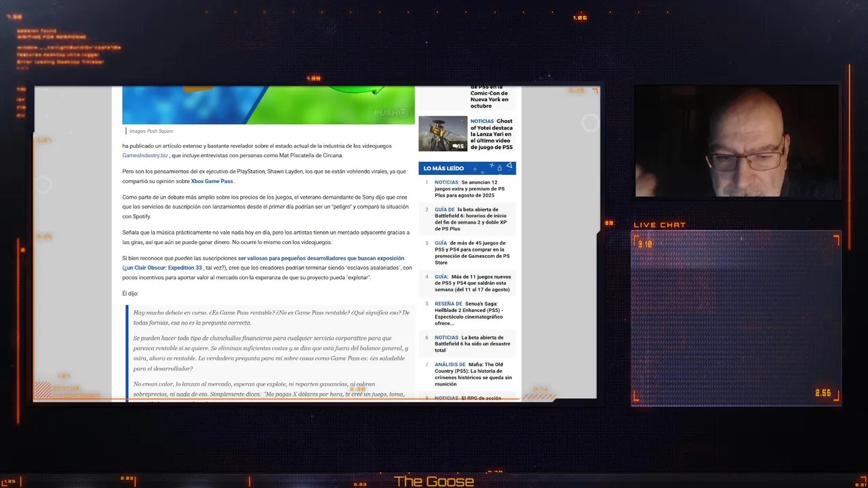Open 'Más de 11 juegos nuevos' guide
The image size is (868, 488).
coord(473,283)
